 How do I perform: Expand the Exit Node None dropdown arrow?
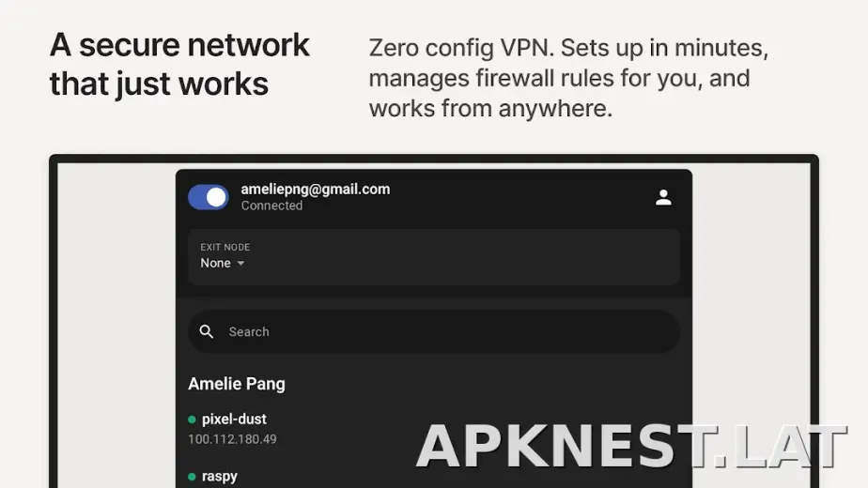(x=240, y=264)
